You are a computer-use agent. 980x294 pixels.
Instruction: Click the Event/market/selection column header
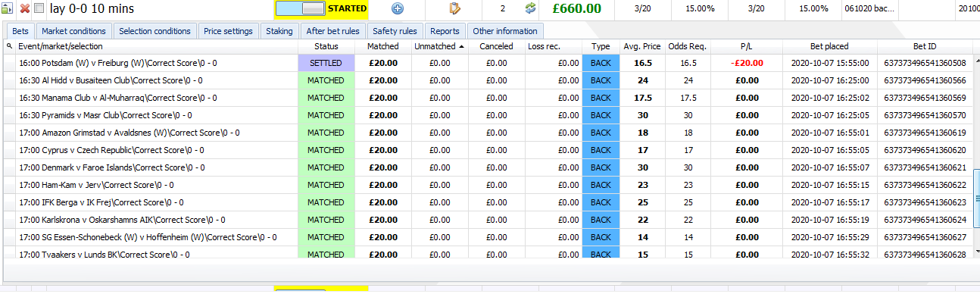157,46
